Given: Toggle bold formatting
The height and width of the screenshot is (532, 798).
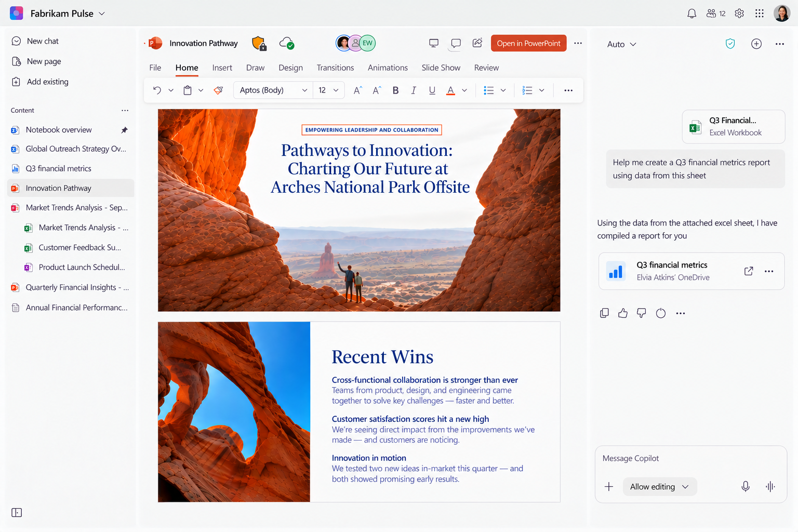Looking at the screenshot, I should [396, 90].
